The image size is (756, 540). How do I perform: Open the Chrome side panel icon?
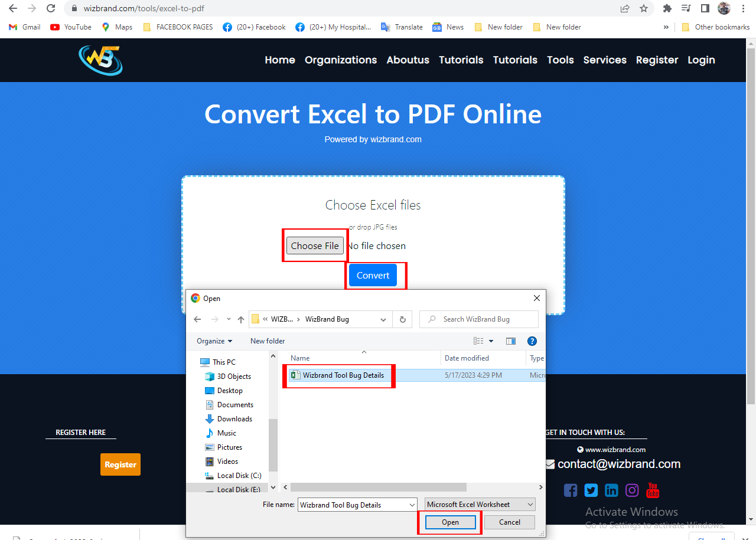click(x=705, y=8)
